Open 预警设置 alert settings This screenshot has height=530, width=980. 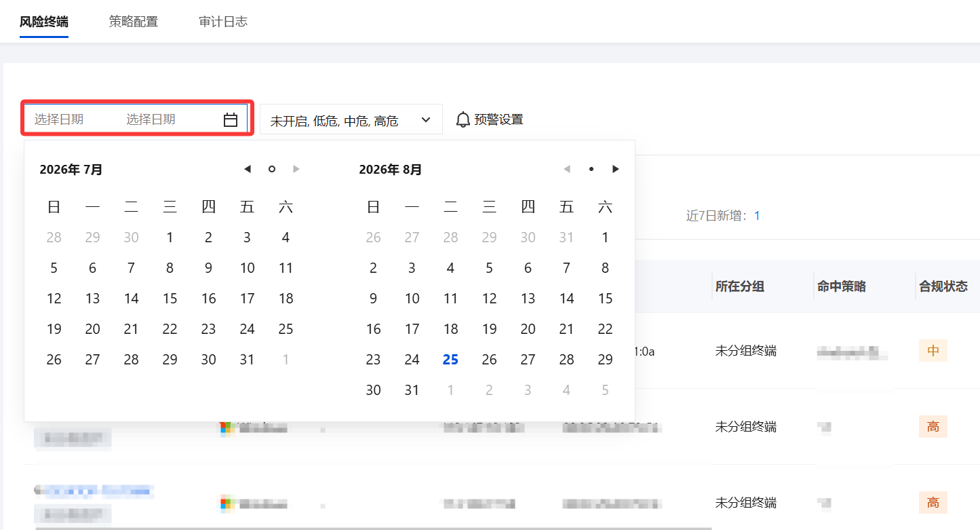(x=499, y=119)
